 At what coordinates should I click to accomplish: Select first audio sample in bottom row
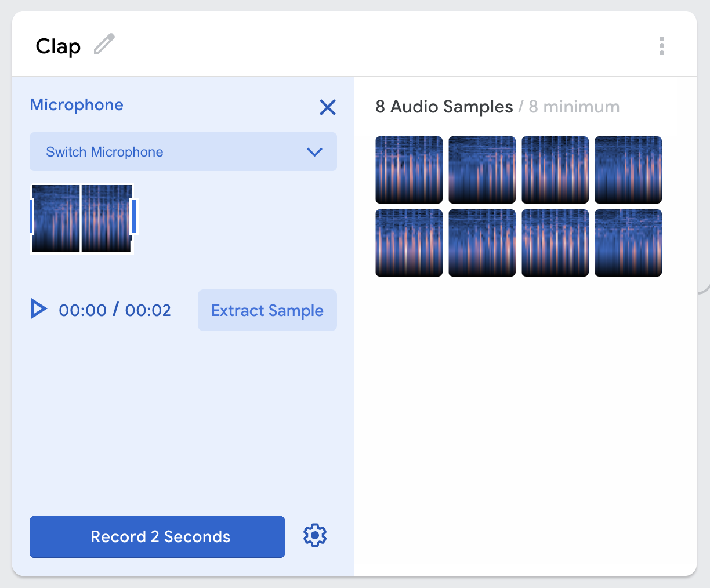(x=409, y=242)
